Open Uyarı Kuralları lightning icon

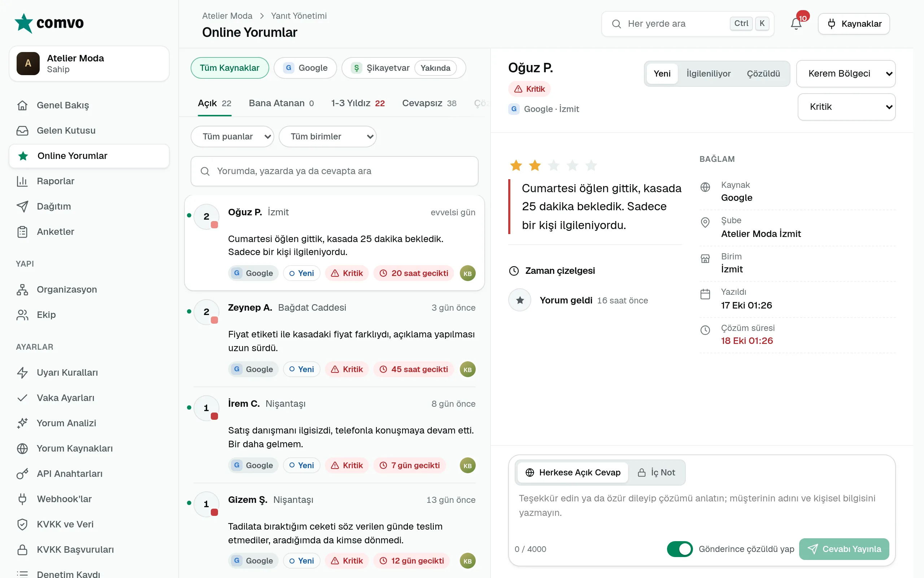click(22, 372)
